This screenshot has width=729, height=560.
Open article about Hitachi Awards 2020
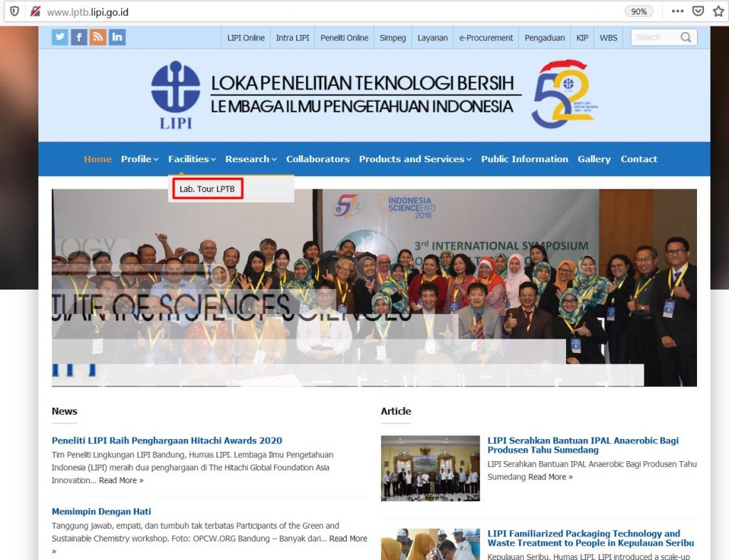point(167,440)
